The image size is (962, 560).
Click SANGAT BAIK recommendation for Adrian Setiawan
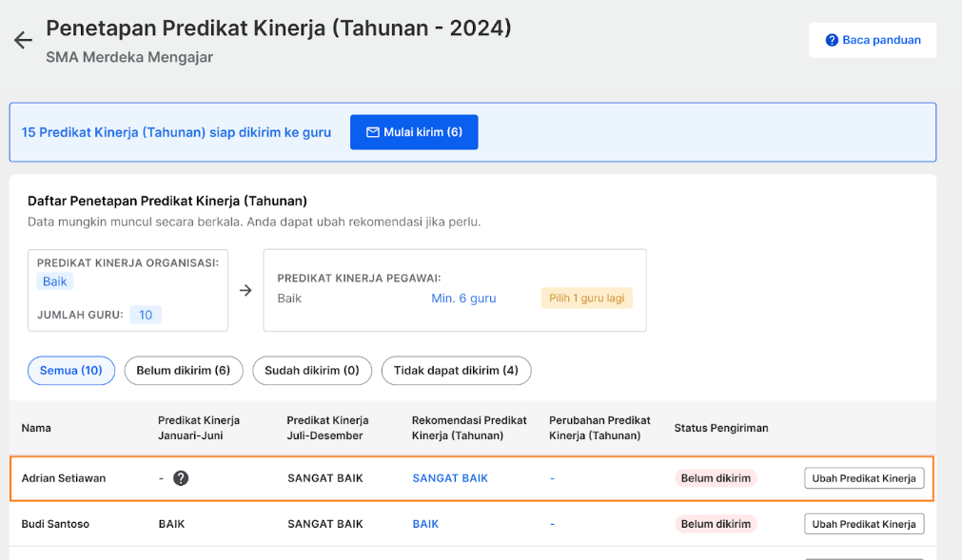[x=450, y=478]
